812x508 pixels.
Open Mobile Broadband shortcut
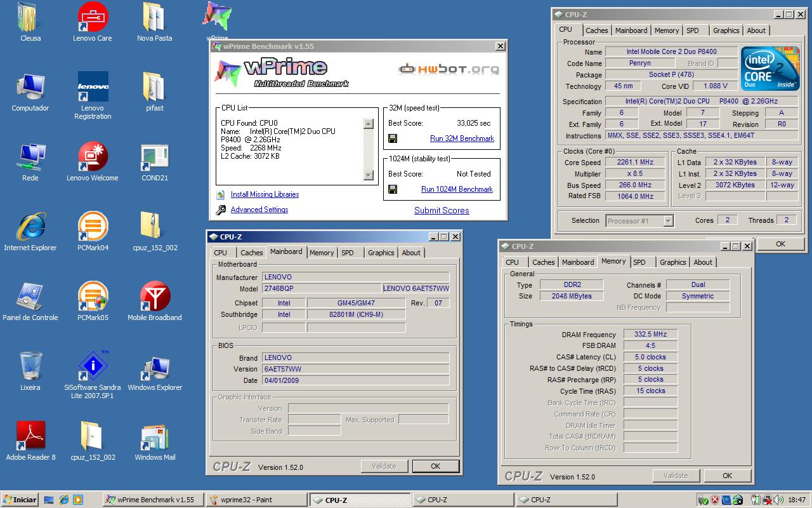click(154, 297)
